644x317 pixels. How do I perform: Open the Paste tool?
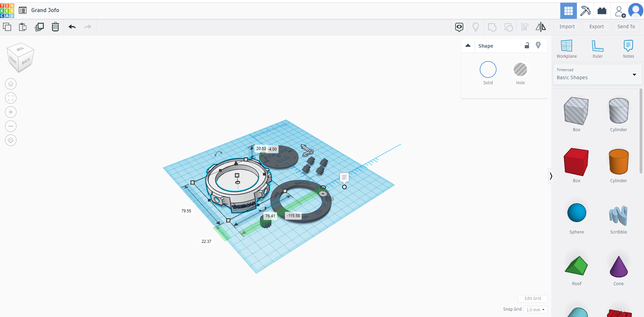[x=23, y=27]
